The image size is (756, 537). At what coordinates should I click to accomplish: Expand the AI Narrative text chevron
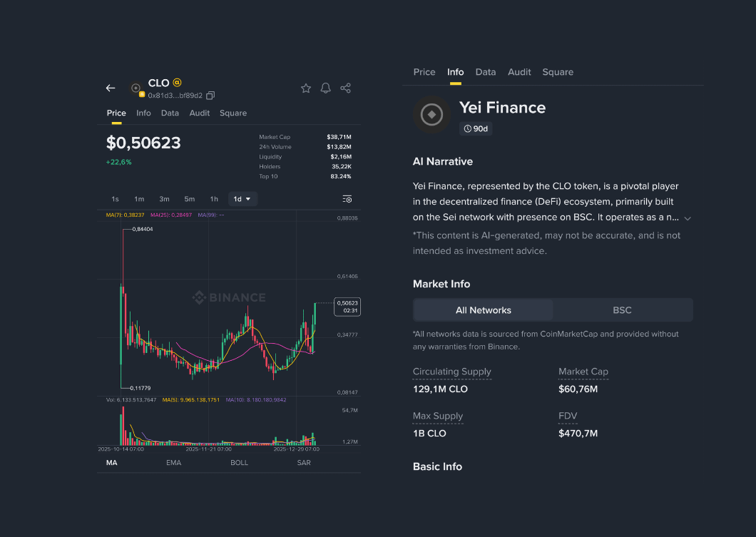coord(688,218)
